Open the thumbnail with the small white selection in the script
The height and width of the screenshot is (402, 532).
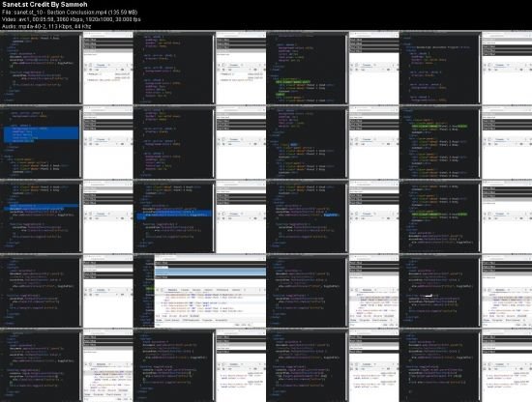(x=465, y=291)
